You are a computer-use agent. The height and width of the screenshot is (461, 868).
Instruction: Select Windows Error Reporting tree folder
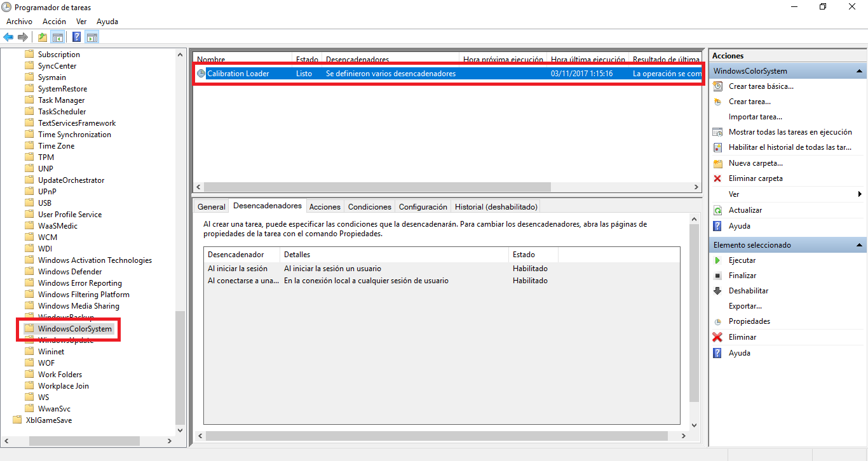(80, 283)
